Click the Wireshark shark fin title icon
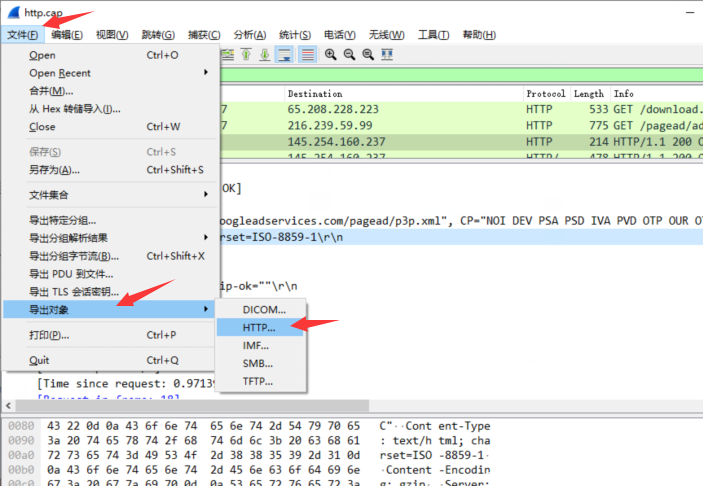 (x=12, y=12)
